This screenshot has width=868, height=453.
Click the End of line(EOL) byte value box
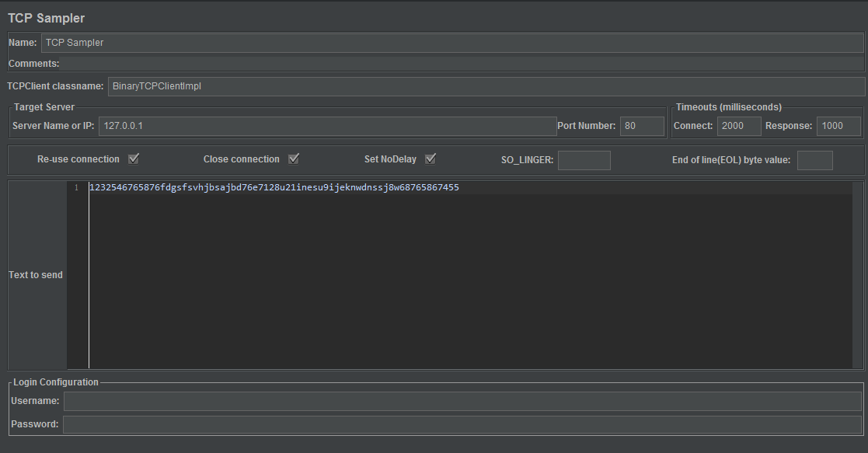(814, 160)
